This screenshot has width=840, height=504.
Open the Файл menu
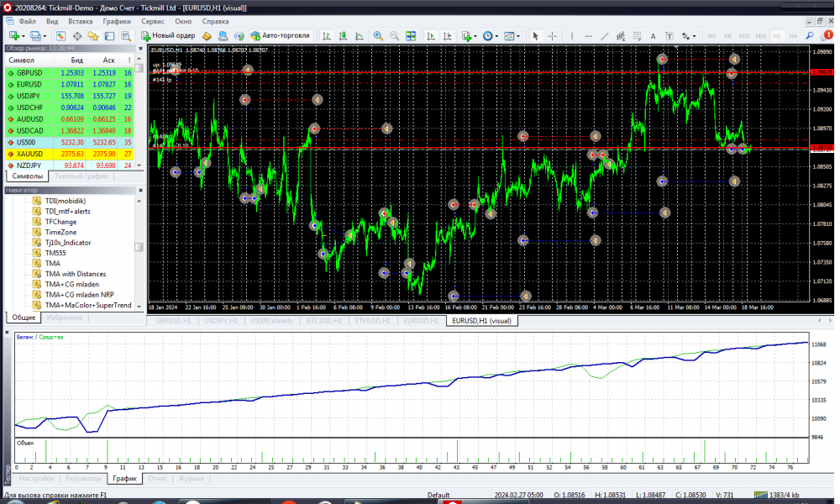28,22
